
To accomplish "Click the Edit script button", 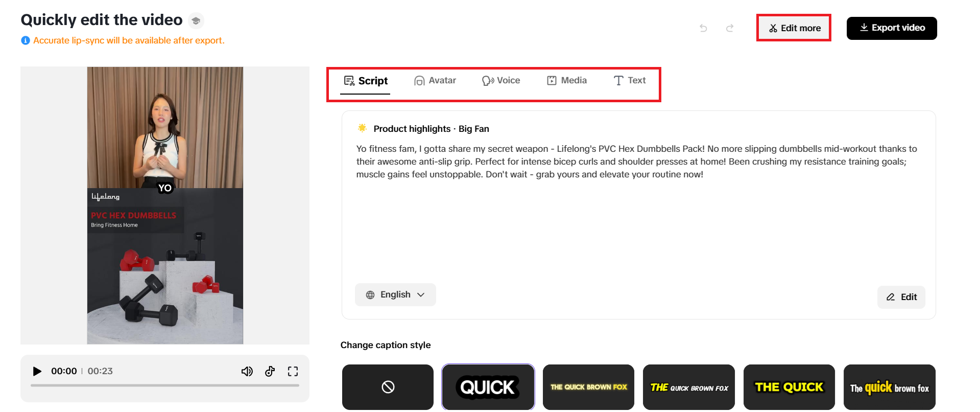I will [901, 297].
